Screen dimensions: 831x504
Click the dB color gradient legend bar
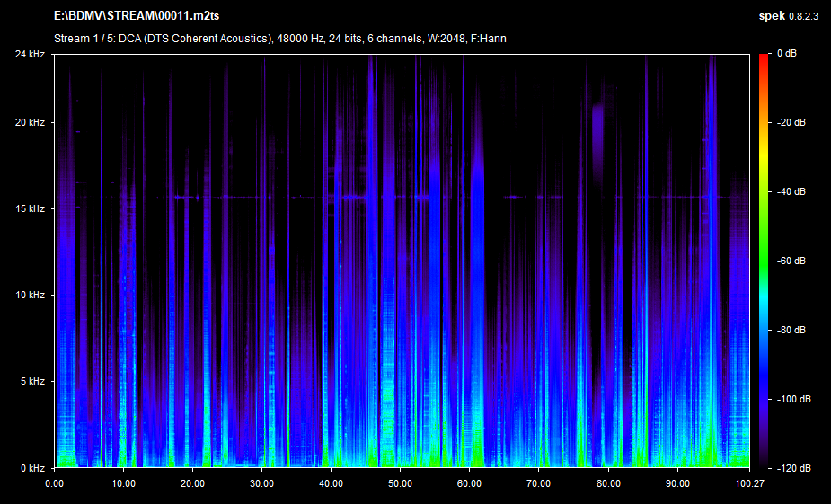click(764, 261)
